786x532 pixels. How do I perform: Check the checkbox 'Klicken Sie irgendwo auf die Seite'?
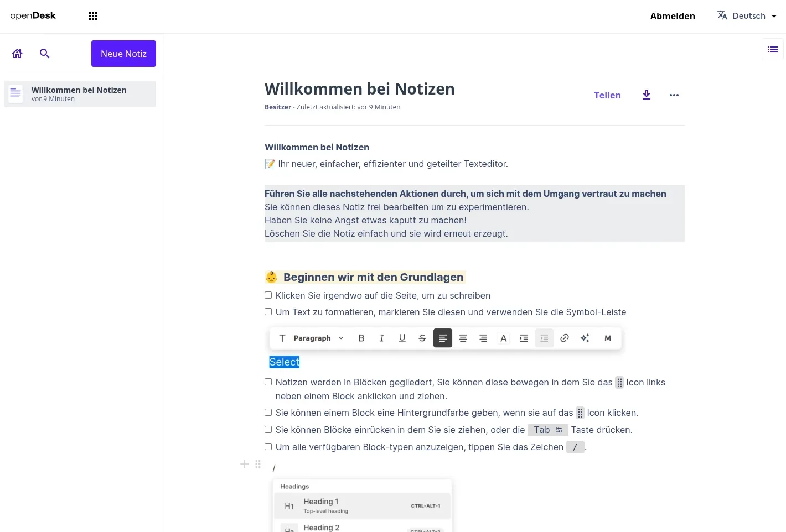pos(268,295)
